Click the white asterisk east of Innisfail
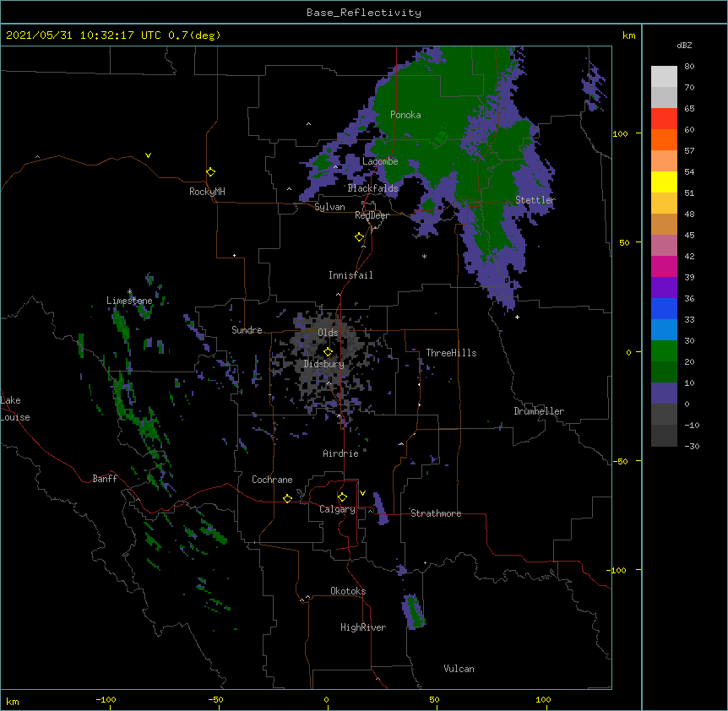 tap(424, 257)
